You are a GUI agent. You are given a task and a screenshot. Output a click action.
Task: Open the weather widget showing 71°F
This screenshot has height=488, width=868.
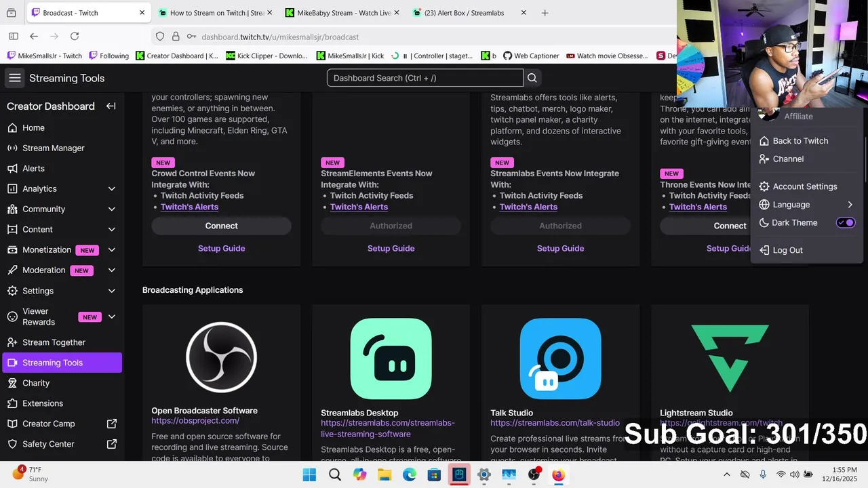[x=31, y=474]
